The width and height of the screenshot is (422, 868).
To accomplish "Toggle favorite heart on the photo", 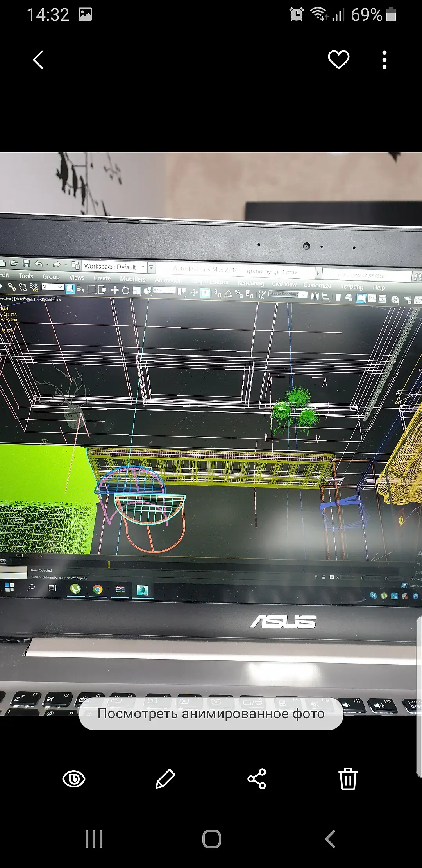I will [338, 60].
